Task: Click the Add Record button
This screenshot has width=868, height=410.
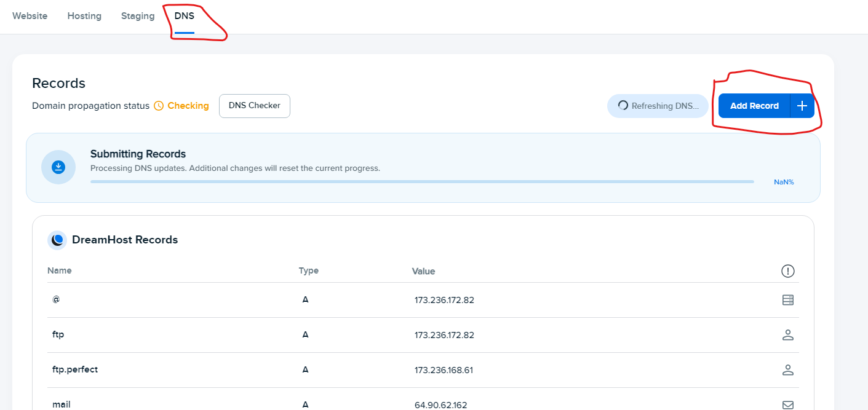Action: (754, 106)
